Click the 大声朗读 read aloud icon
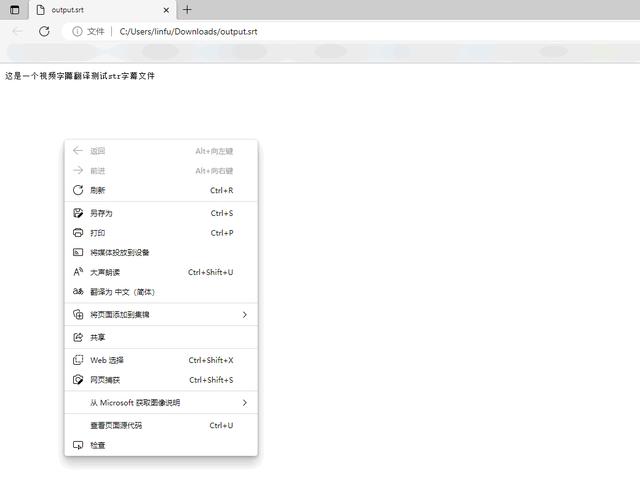This screenshot has width=640, height=478. [78, 272]
